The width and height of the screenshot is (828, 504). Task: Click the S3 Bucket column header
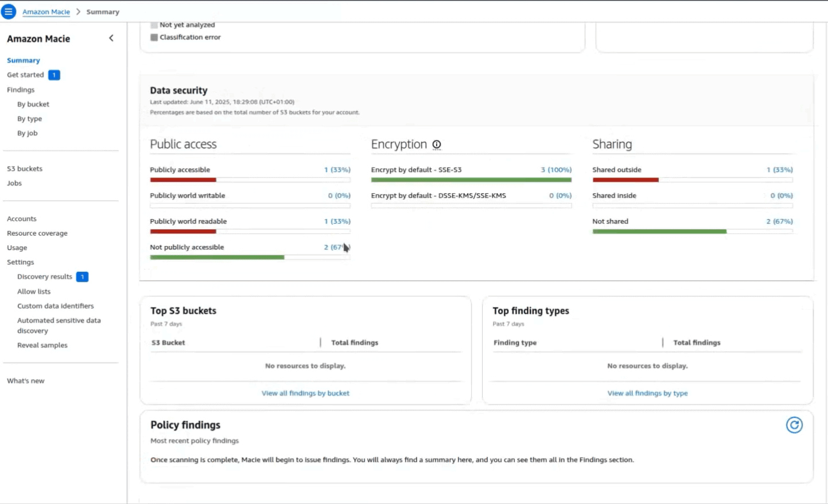click(168, 343)
